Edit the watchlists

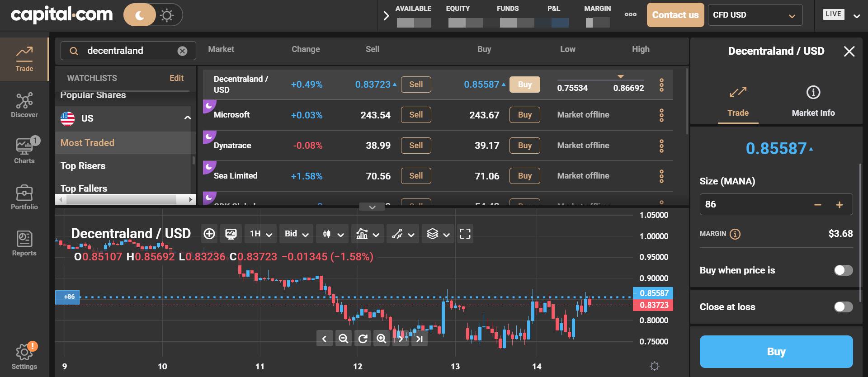tap(176, 78)
